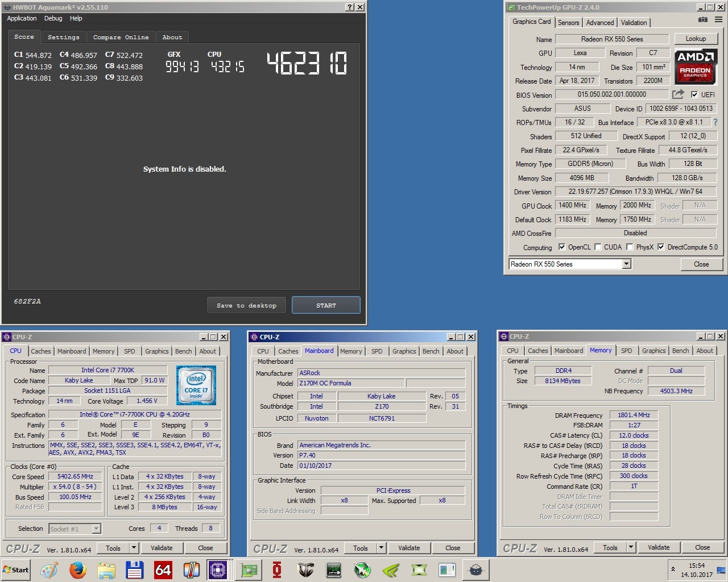728x582 pixels.
Task: Click the green starburst taskbar icon
Action: [362, 569]
